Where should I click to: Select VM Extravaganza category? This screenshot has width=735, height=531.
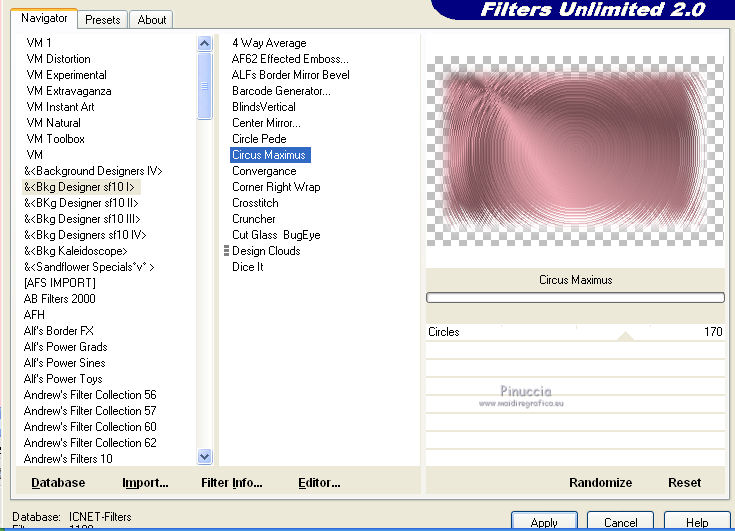69,90
